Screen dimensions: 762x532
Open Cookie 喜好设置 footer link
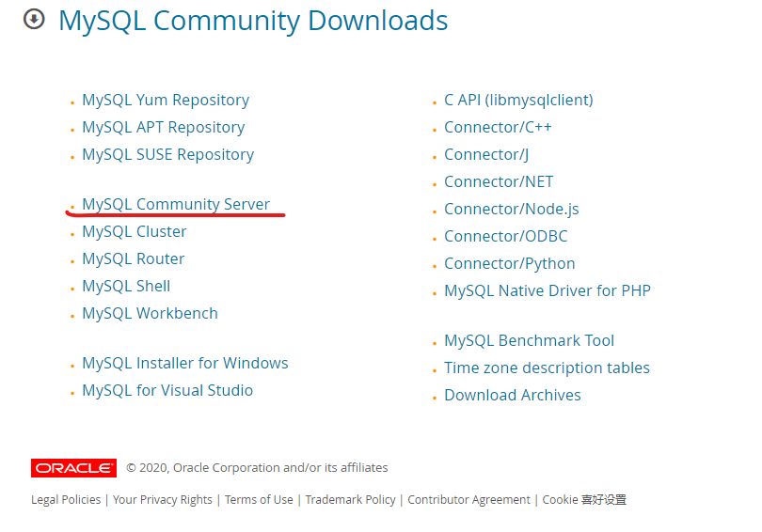(584, 499)
